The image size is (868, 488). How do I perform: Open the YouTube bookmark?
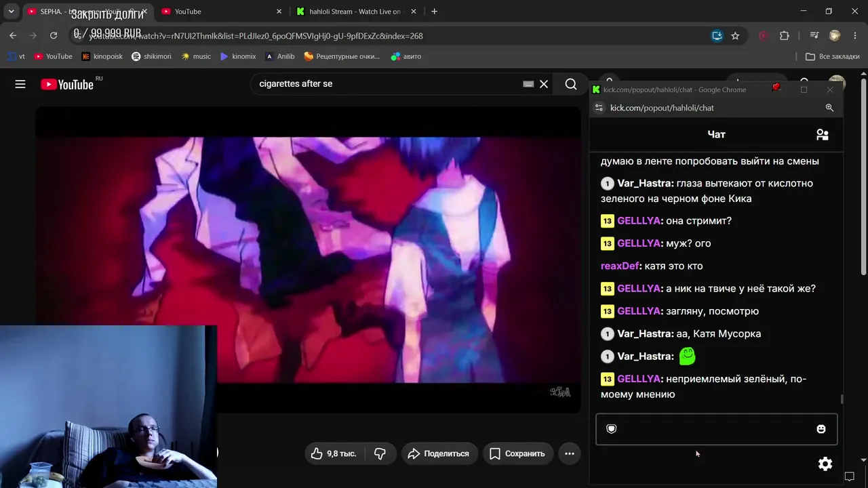[53, 56]
